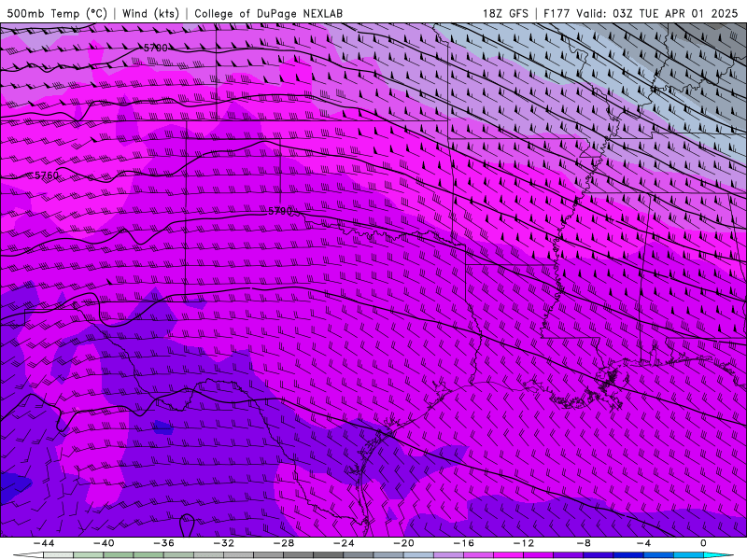This screenshot has width=747, height=560.
Task: Click the 'F177' forecast hour text
Action: coord(557,13)
